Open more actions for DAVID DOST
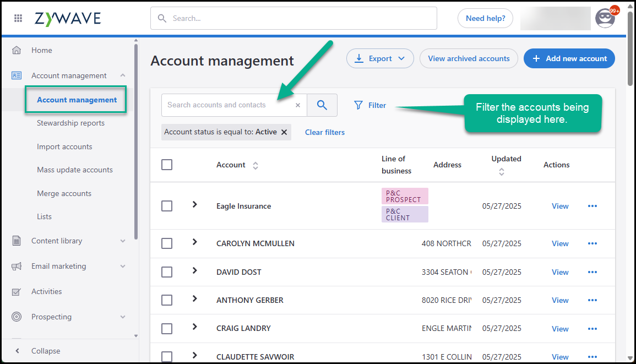The width and height of the screenshot is (636, 364). coord(592,272)
